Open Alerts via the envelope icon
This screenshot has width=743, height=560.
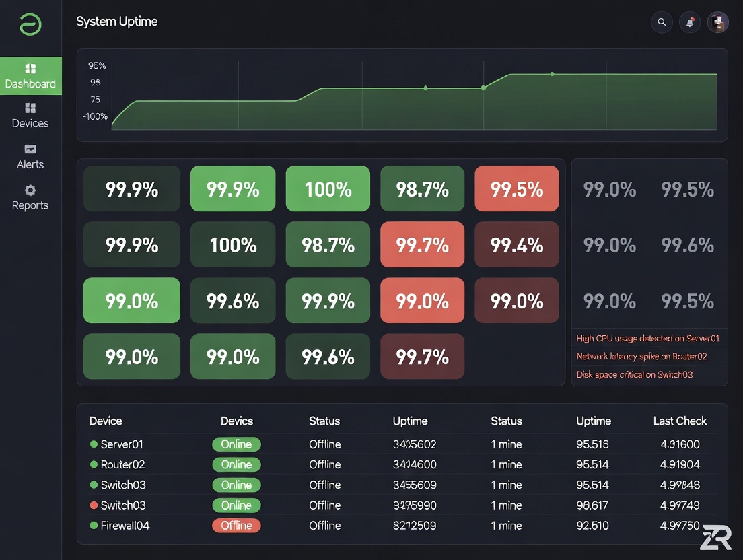(x=30, y=149)
